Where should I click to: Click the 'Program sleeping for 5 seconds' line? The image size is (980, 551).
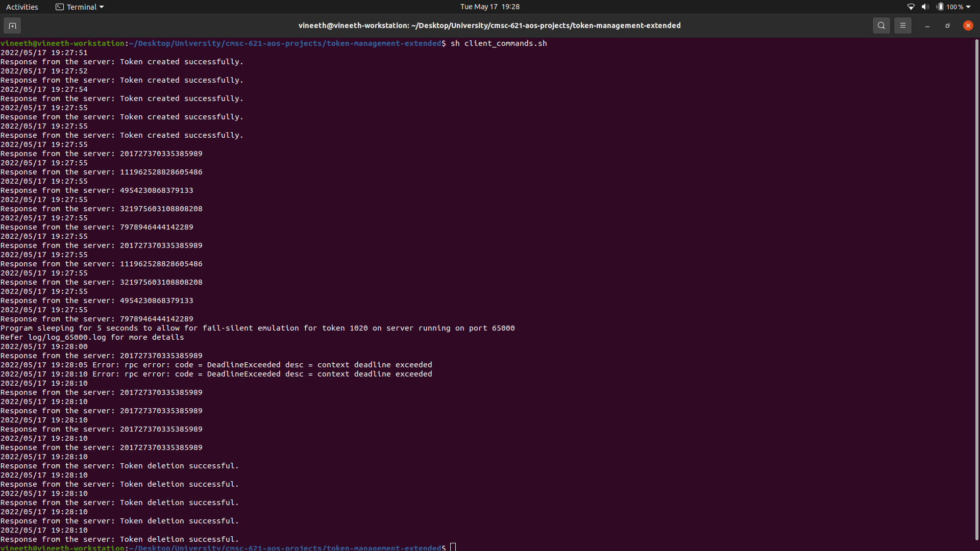point(258,328)
